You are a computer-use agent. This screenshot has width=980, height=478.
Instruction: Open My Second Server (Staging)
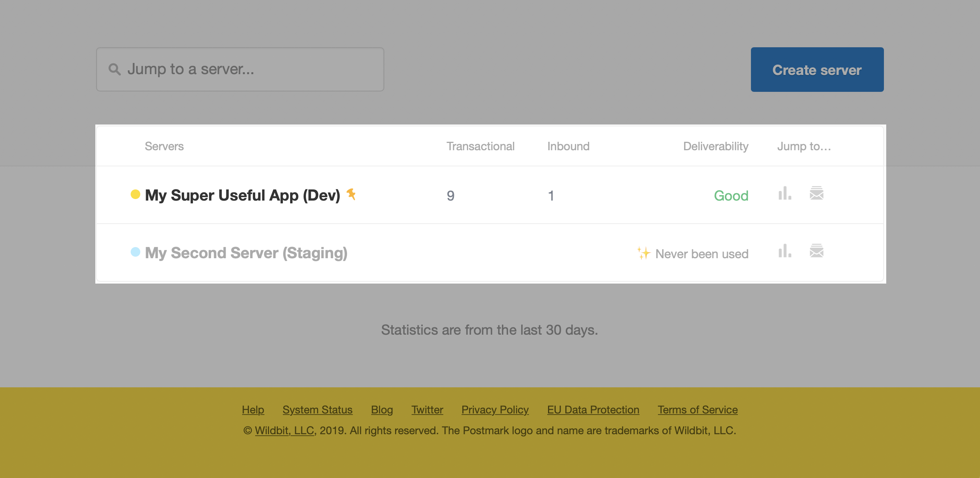click(246, 253)
